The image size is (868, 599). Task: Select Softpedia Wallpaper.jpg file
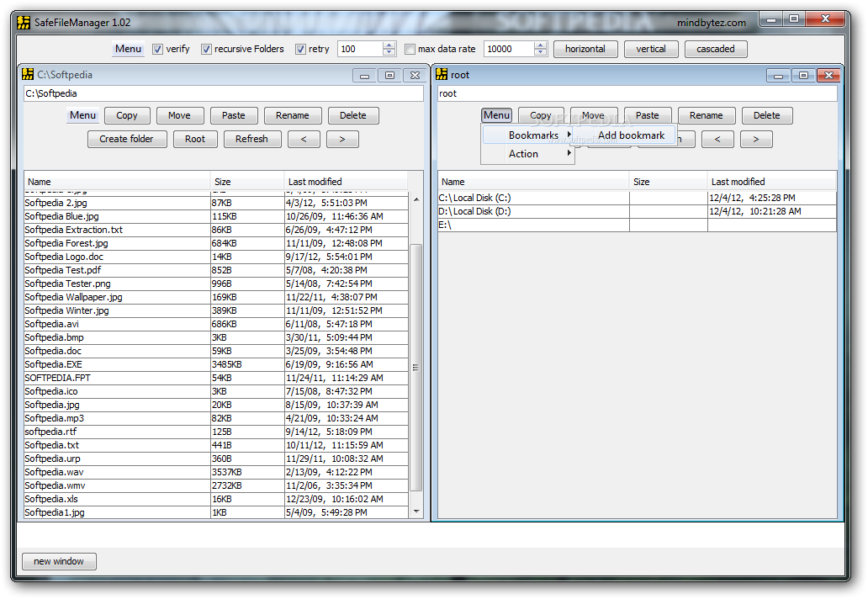coord(216,297)
